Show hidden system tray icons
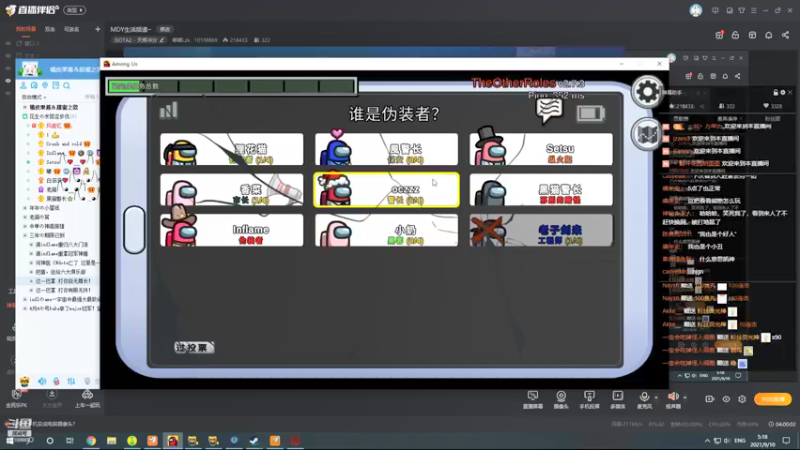 pyautogui.click(x=707, y=440)
